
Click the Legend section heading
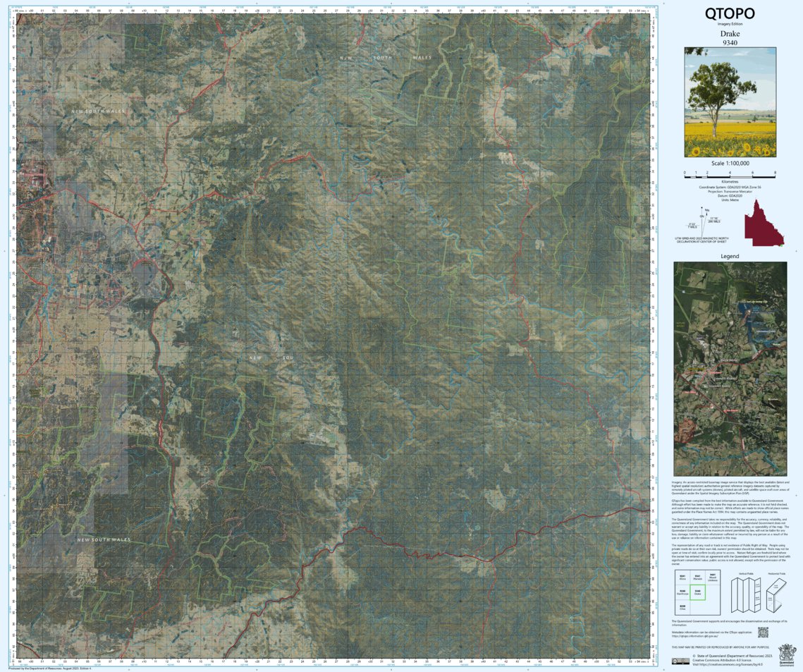pos(730,256)
